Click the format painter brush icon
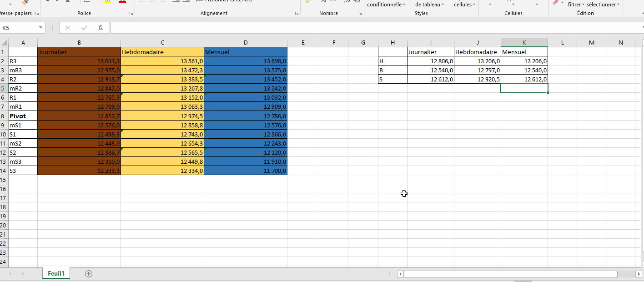The height and width of the screenshot is (282, 644). [x=25, y=2]
